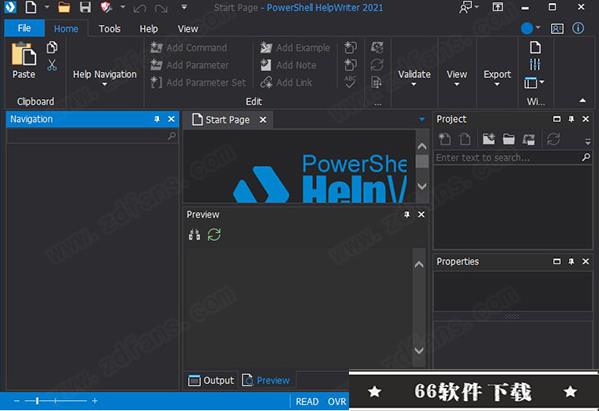Click the new window page icon in ribbon

tap(535, 47)
